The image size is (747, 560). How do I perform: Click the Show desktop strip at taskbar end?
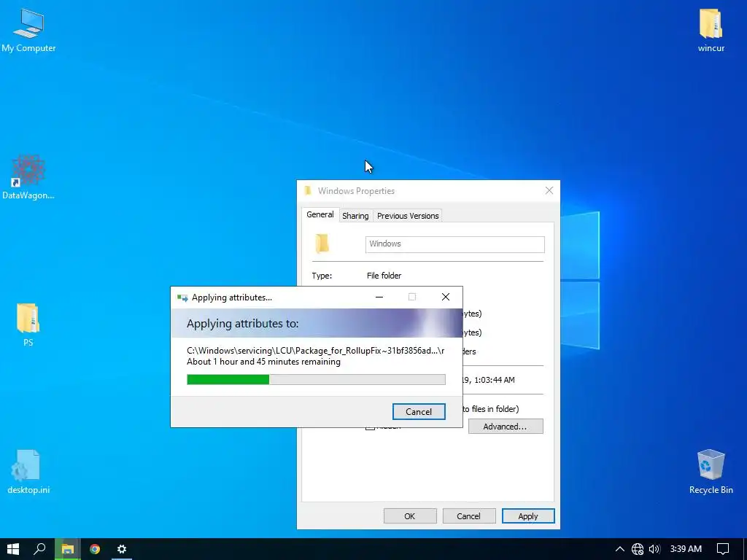point(745,549)
